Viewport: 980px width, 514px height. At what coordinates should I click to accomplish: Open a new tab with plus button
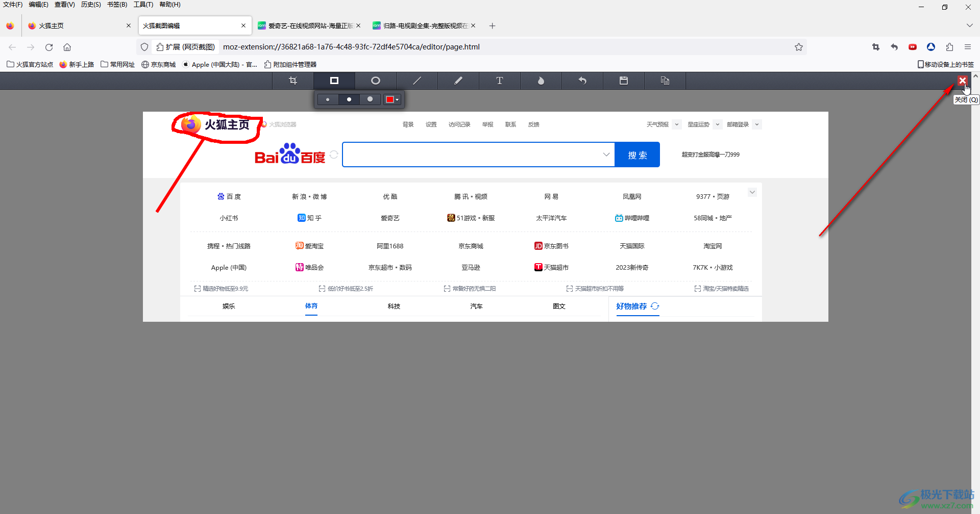point(492,25)
